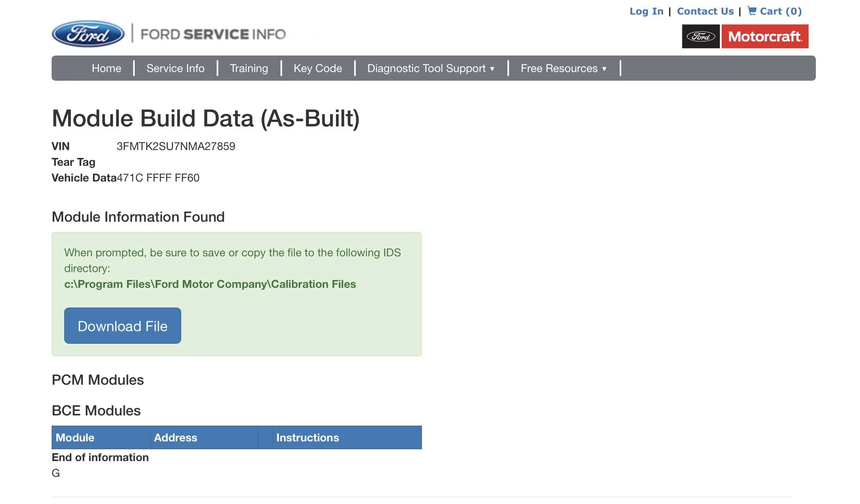Click the End of information text
Image resolution: width=860 pixels, height=504 pixels.
[x=100, y=457]
